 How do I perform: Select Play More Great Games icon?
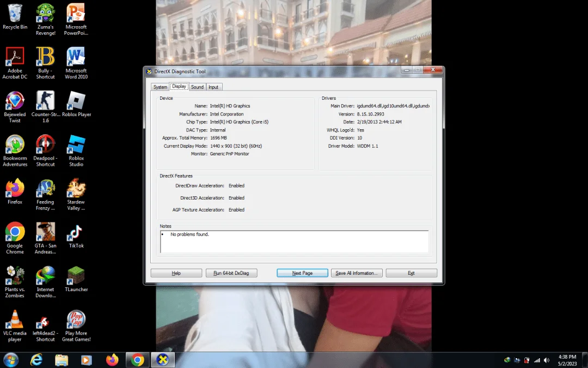point(76,325)
